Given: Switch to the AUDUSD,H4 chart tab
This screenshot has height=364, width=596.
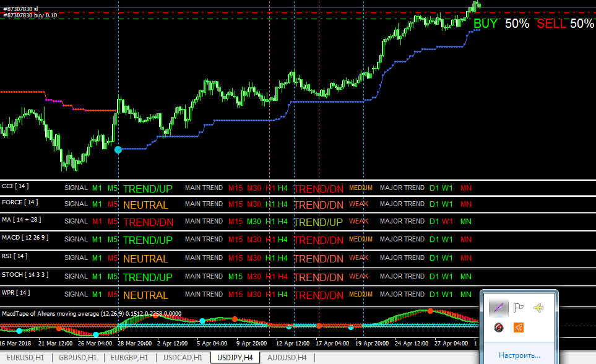Looking at the screenshot, I should (287, 358).
